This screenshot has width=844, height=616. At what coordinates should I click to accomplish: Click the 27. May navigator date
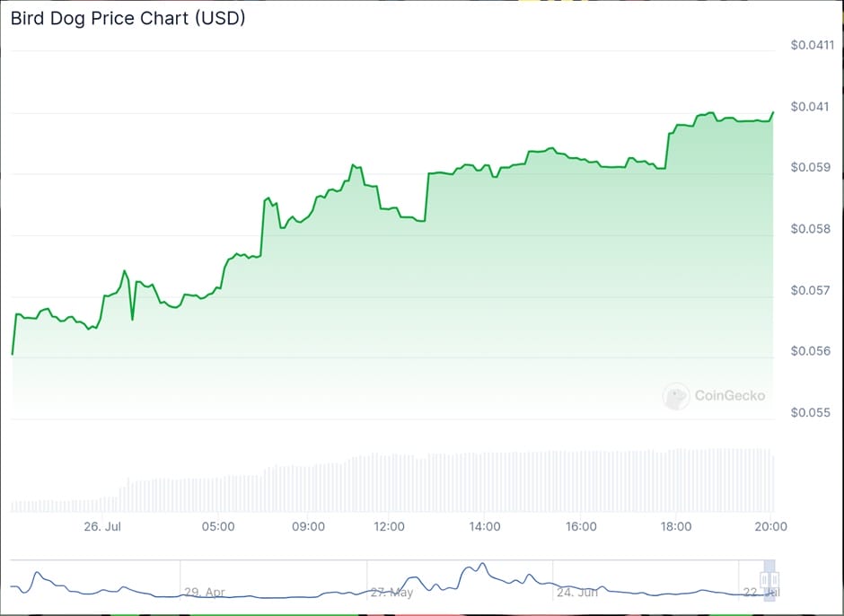391,593
